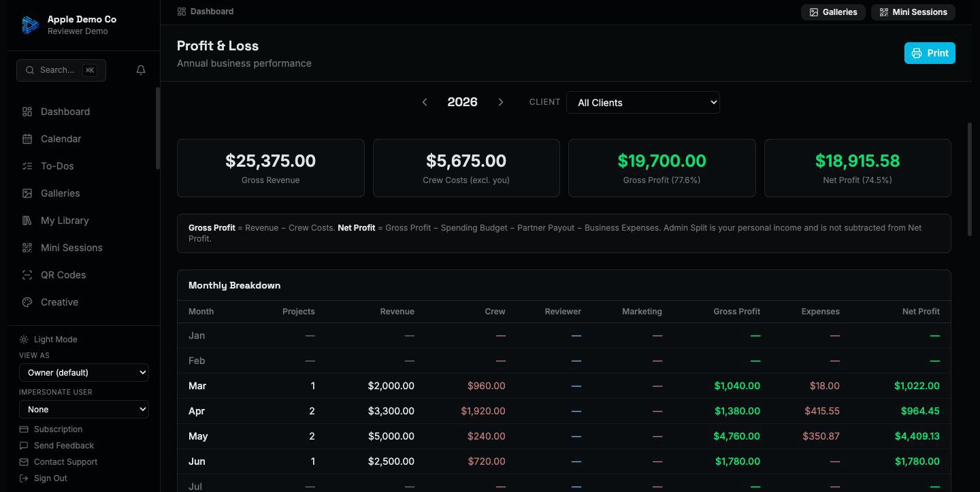Click the sidebar vertical scrollbar
The height and width of the screenshot is (492, 980).
click(x=158, y=128)
